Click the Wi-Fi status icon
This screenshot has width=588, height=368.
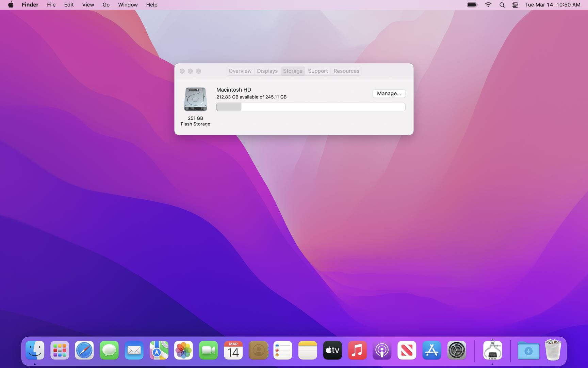coord(488,5)
